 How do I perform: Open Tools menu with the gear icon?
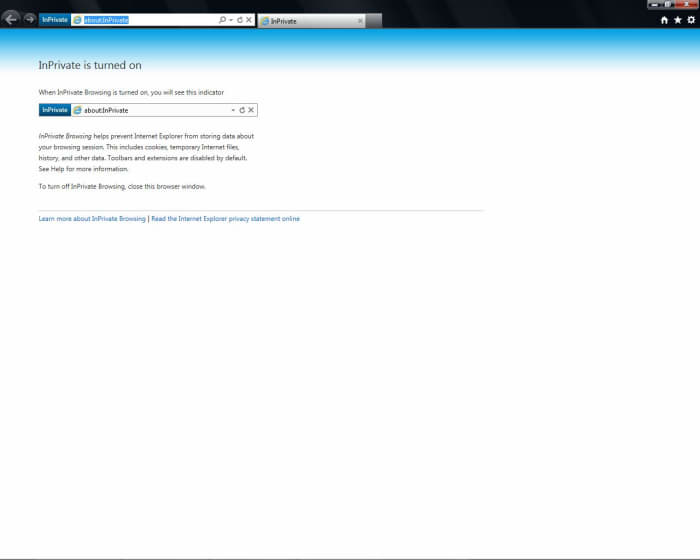pyautogui.click(x=691, y=20)
